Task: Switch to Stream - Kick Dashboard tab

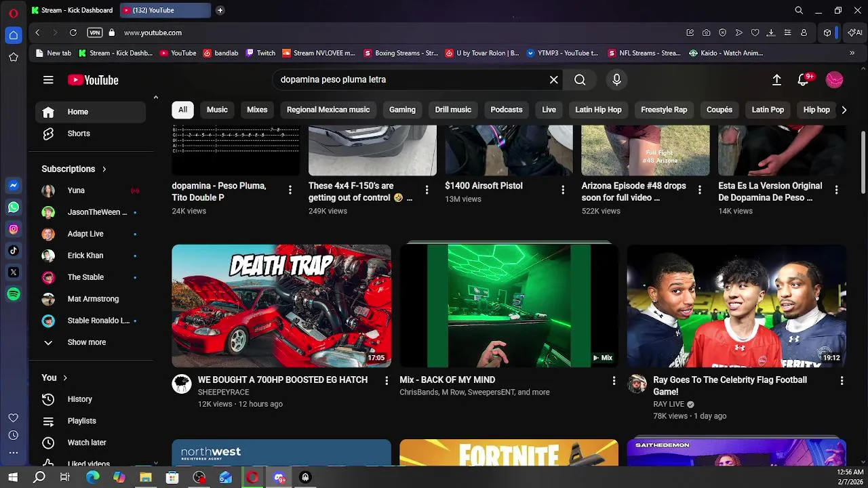Action: pos(72,10)
